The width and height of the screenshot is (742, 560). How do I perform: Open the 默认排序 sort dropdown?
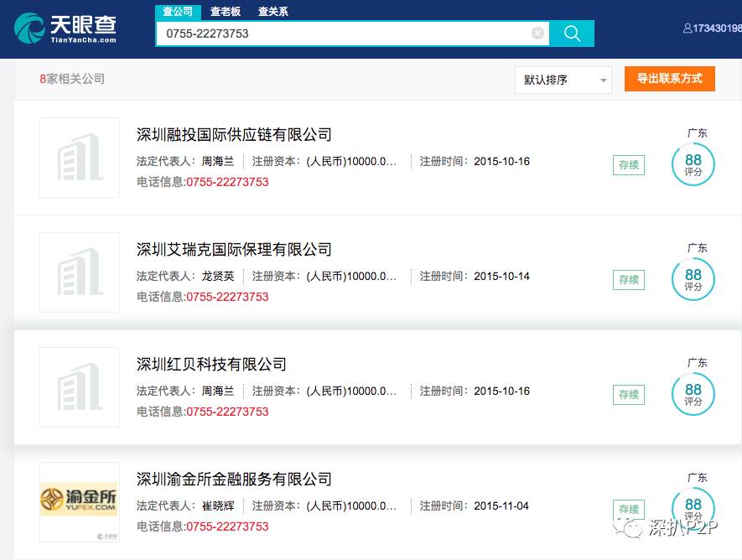click(563, 80)
